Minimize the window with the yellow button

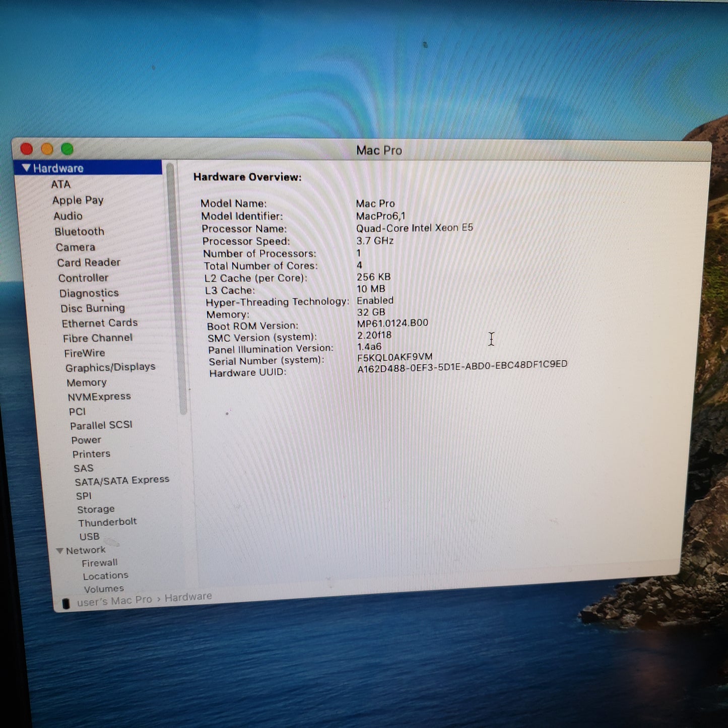(x=47, y=149)
